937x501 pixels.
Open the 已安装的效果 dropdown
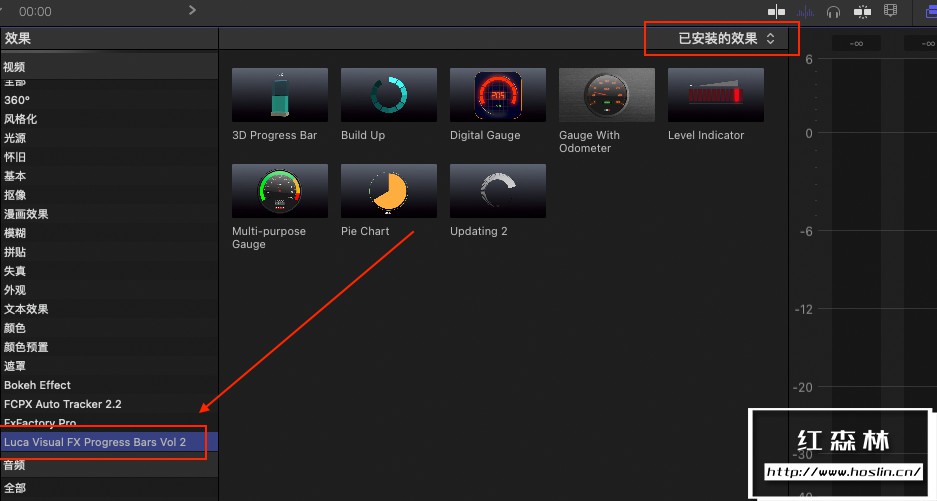click(x=727, y=38)
